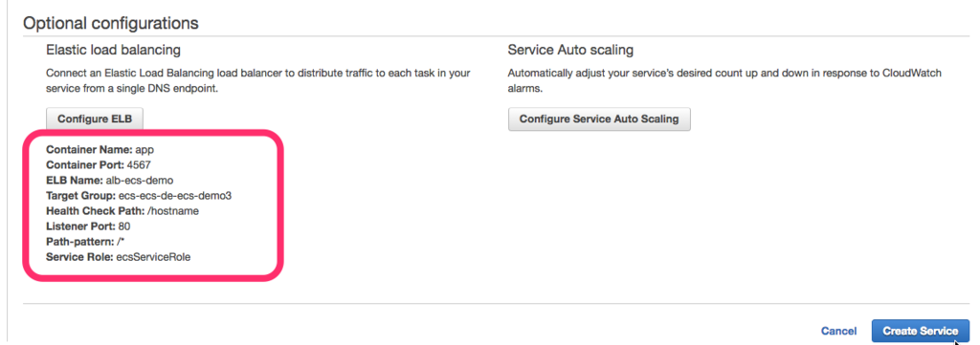This screenshot has width=980, height=345.
Task: Click the Configure ELB button
Action: pyautogui.click(x=95, y=119)
